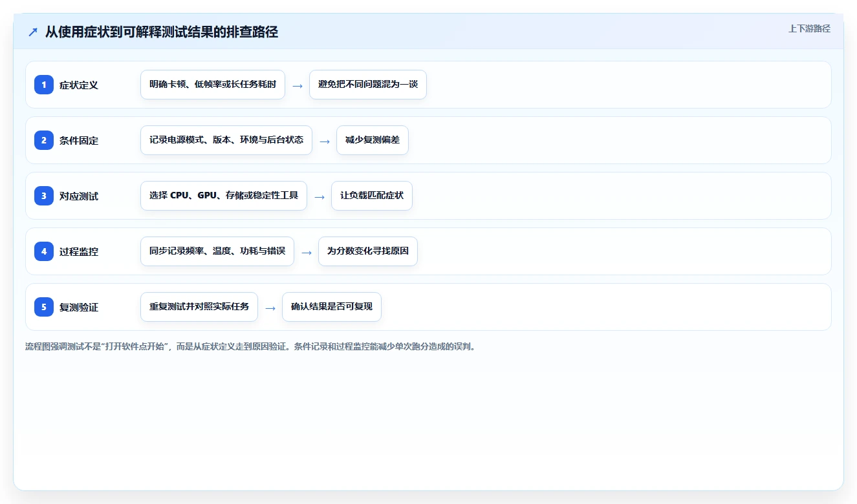857x504 pixels.
Task: Click the 重复测试并对照实际任务 box
Action: click(x=199, y=307)
